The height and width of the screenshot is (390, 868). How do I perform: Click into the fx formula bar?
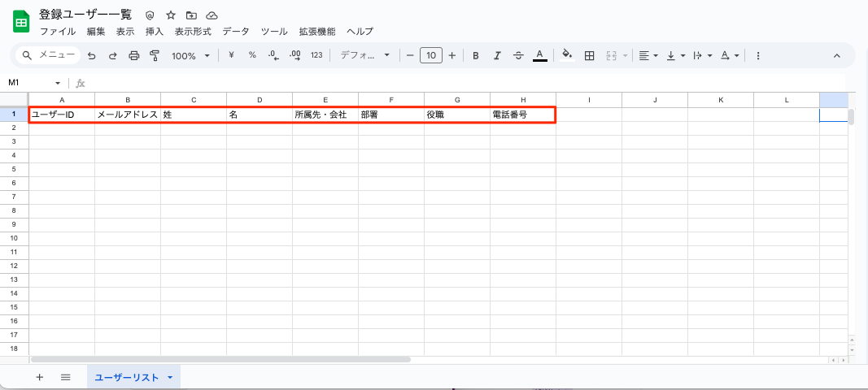[465, 83]
